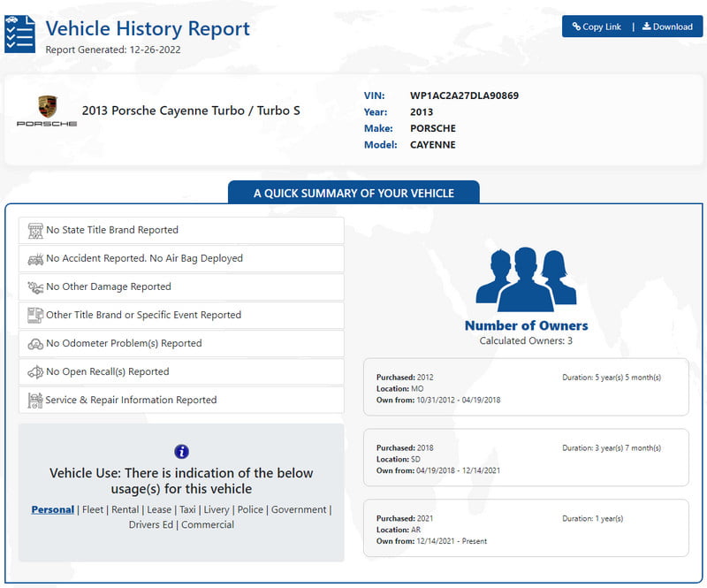Click the Model value CAYENNE

[x=433, y=145]
